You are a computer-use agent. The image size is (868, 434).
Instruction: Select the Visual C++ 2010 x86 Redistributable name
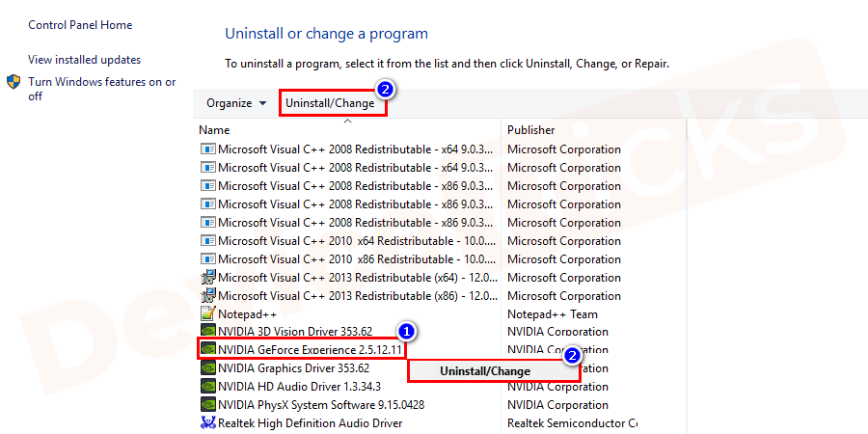pos(355,259)
